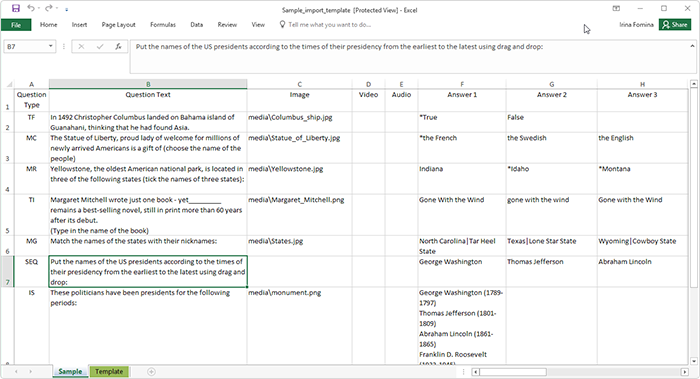Click cell with *True answer

point(462,122)
